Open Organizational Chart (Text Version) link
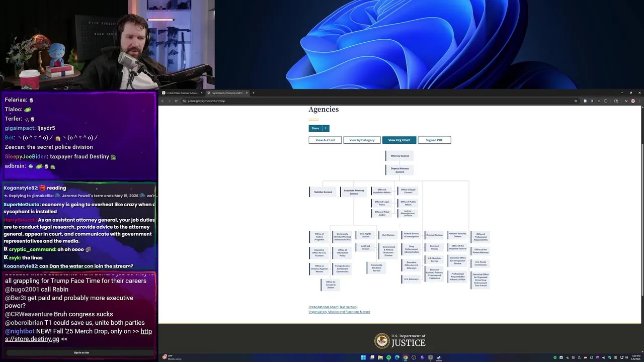This screenshot has height=362, width=644. click(333, 307)
